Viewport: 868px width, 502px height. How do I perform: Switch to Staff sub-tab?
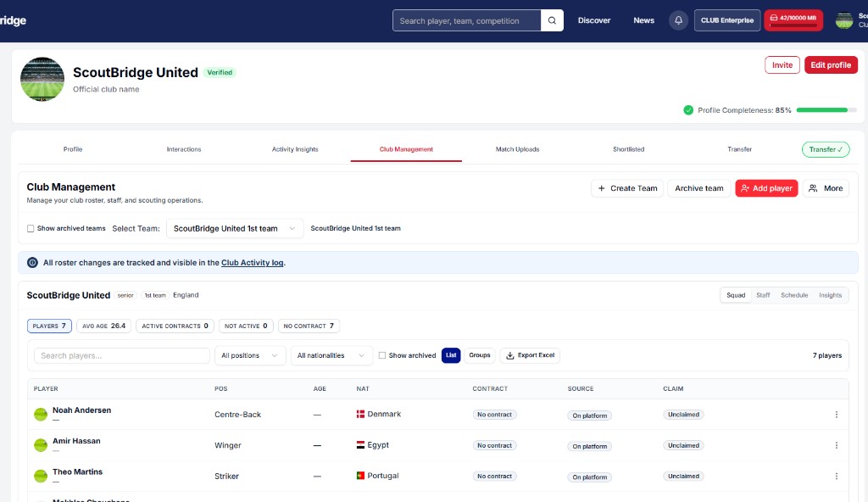click(x=763, y=295)
